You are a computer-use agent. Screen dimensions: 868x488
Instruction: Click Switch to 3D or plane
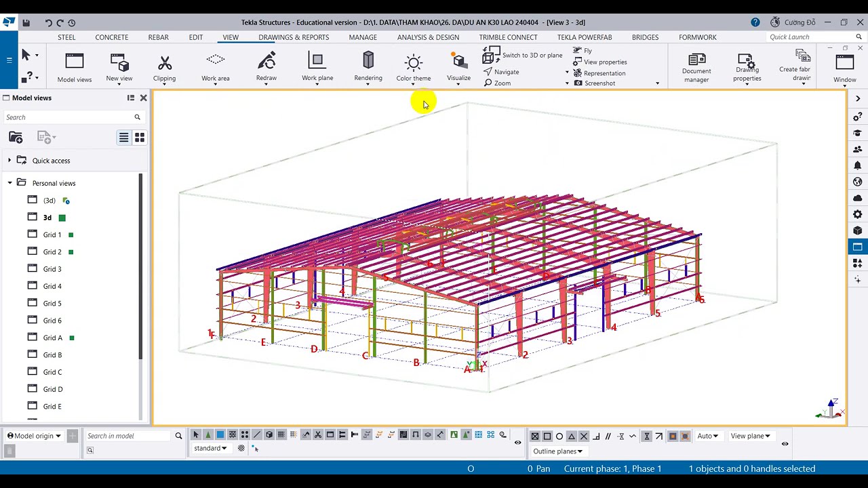tap(523, 56)
